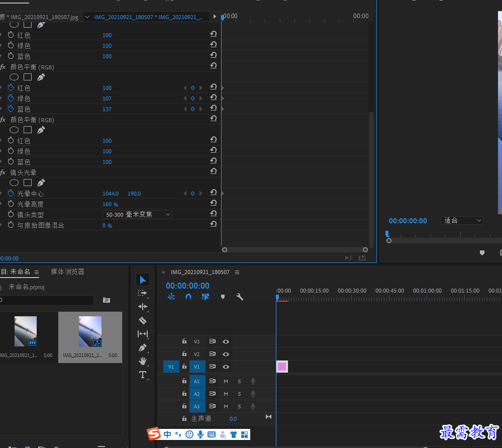Image resolution: width=502 pixels, height=448 pixels.
Task: Add a marker in the timeline
Action: 223,297
